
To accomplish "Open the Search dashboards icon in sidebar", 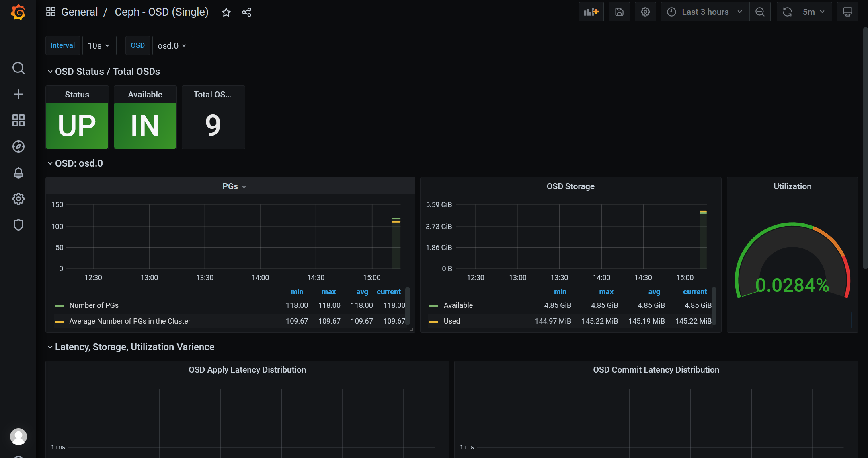I will pyautogui.click(x=18, y=68).
